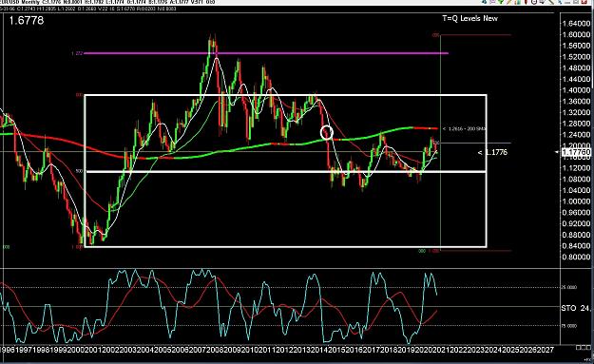This screenshot has height=364, width=594.
Task: Click the 1.36000 price axis label
Action: [x=576, y=101]
